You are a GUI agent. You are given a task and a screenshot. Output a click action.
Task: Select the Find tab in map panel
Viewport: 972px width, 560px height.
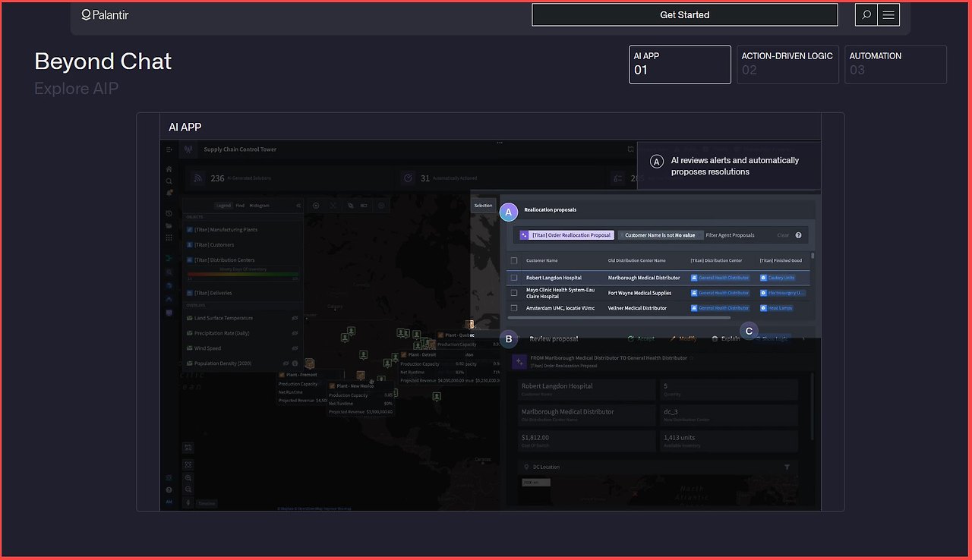click(240, 206)
